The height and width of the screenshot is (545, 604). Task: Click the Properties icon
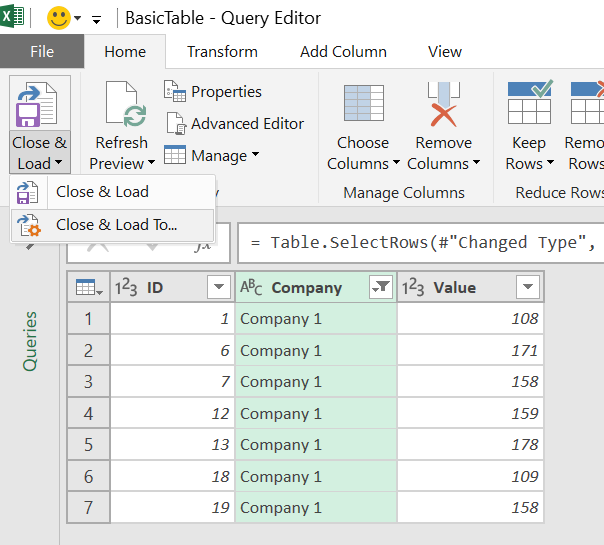175,91
